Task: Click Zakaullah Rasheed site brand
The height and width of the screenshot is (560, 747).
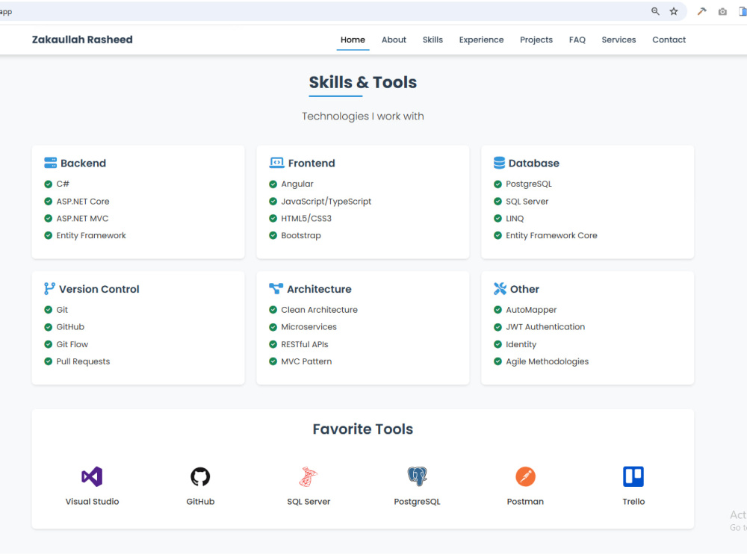Action: 82,40
